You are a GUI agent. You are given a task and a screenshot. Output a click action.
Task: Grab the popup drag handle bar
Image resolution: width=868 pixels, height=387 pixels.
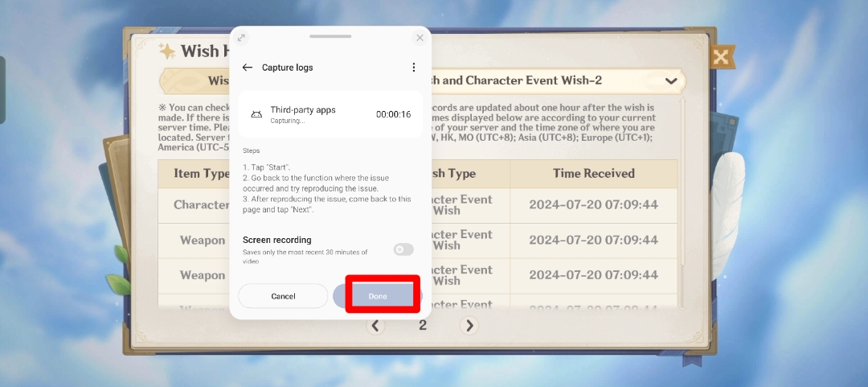(330, 36)
